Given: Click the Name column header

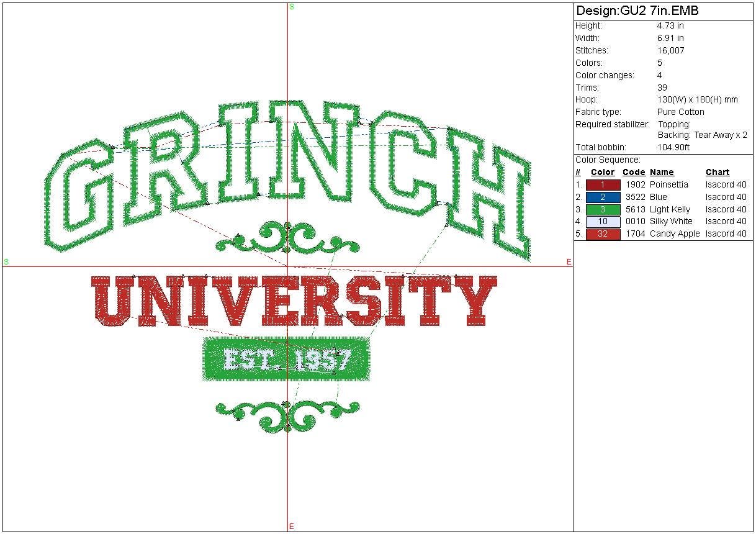Looking at the screenshot, I should pos(662,173).
